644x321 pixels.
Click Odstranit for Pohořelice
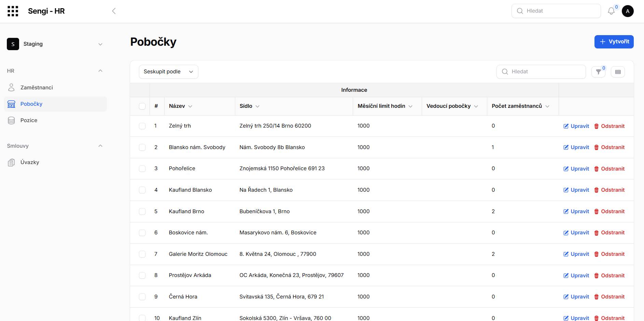point(610,169)
